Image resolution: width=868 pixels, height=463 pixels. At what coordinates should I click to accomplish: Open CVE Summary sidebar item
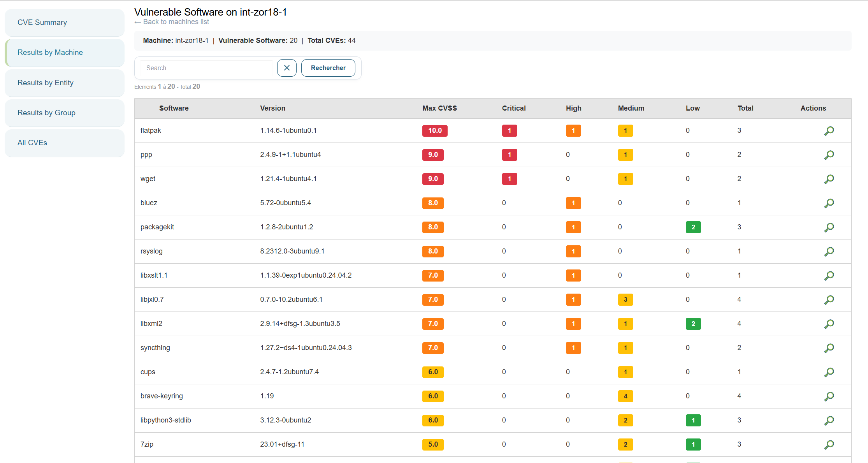tap(42, 23)
